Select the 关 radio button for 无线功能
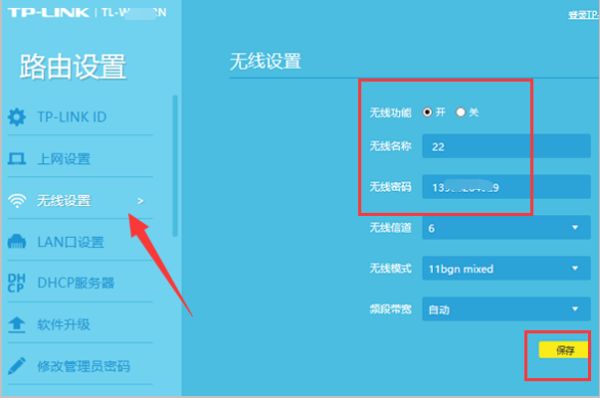Screen dimensions: 600x398 pyautogui.click(x=461, y=112)
